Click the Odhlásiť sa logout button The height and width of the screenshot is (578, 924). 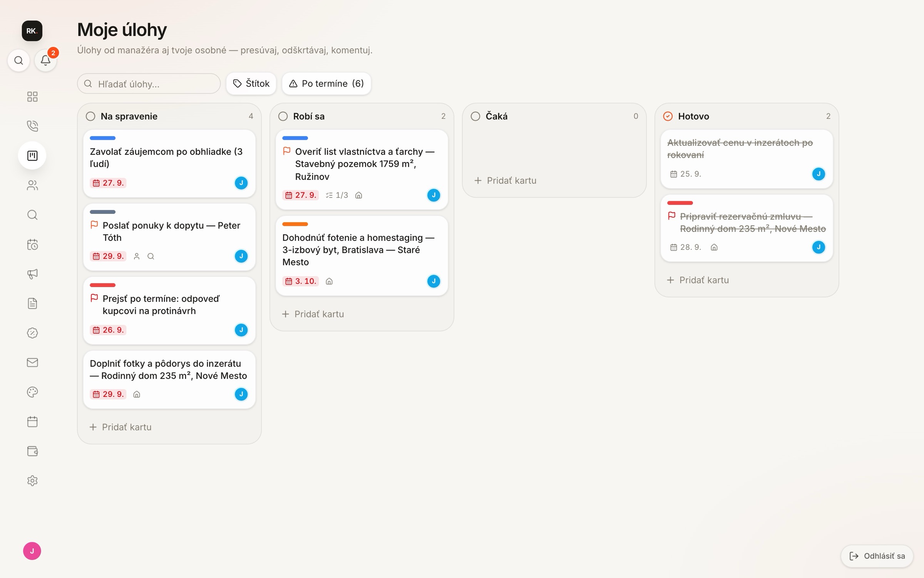(877, 556)
